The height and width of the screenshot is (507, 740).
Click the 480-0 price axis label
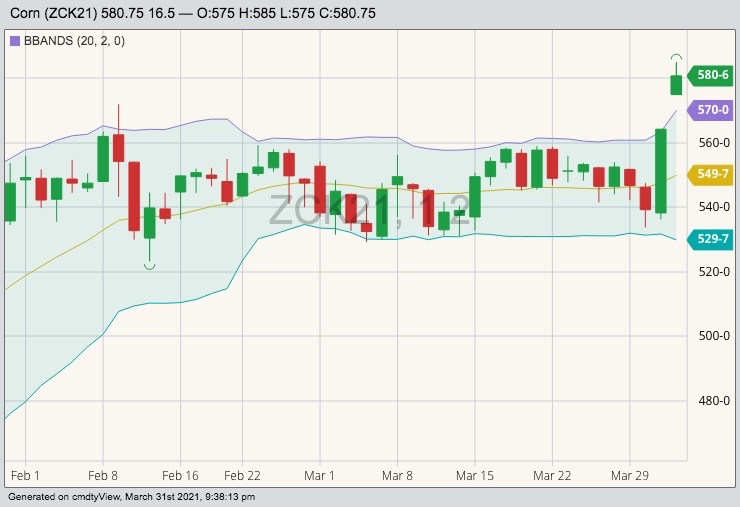point(714,400)
